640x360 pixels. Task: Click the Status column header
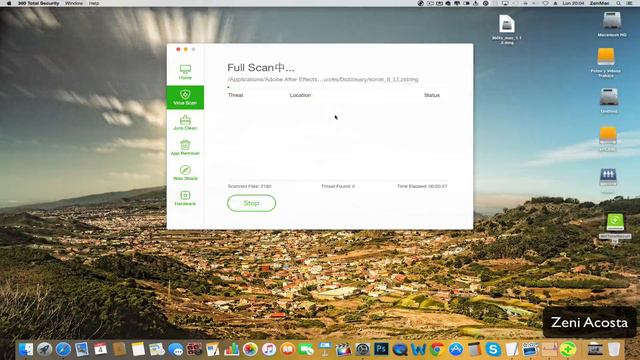click(x=432, y=95)
